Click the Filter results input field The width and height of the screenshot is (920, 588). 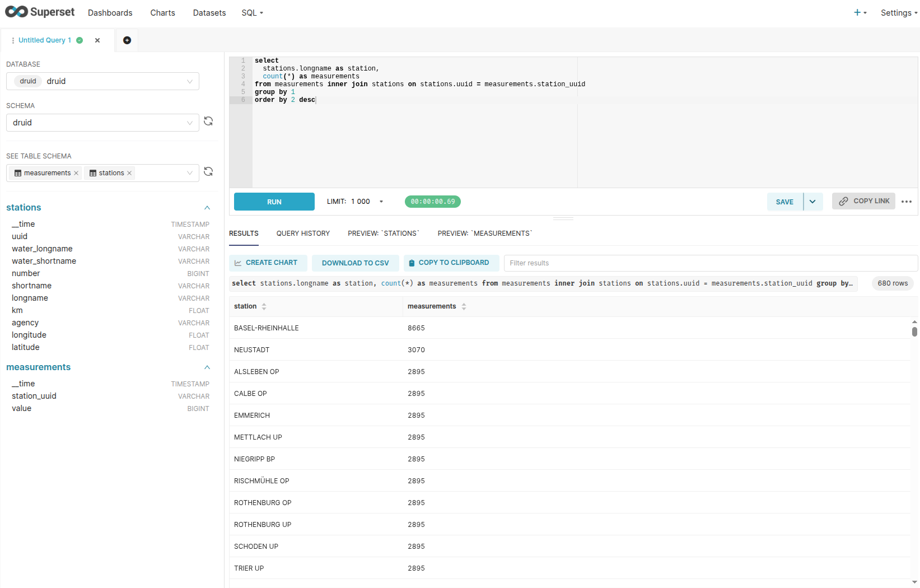click(x=710, y=263)
